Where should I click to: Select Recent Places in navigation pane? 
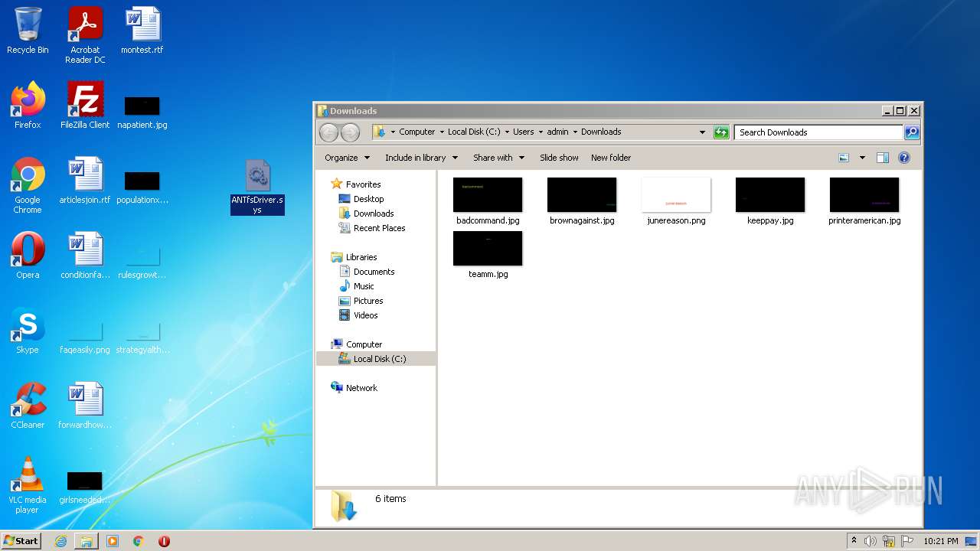click(379, 228)
